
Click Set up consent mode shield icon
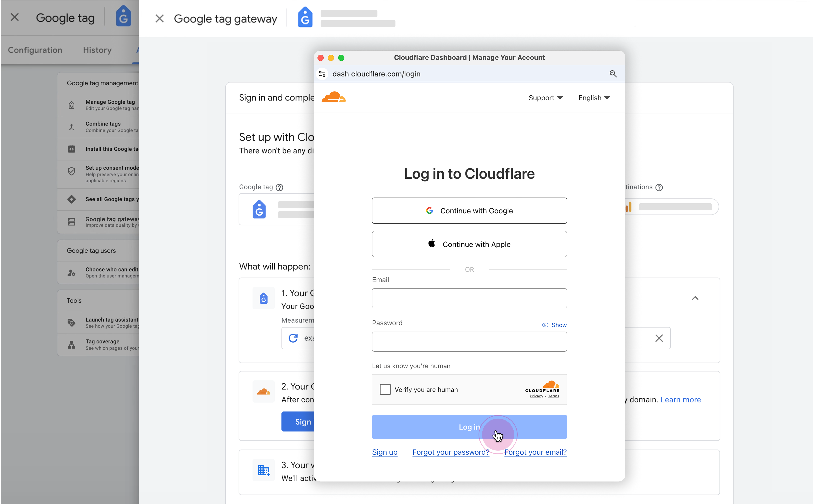point(71,171)
